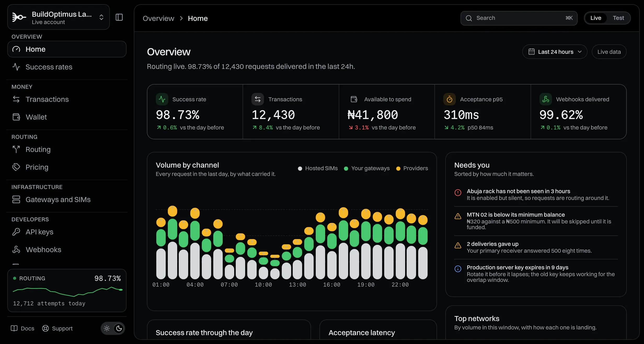Open Last 24 hours dropdown
Viewport: 644px width, 344px height.
pyautogui.click(x=555, y=52)
